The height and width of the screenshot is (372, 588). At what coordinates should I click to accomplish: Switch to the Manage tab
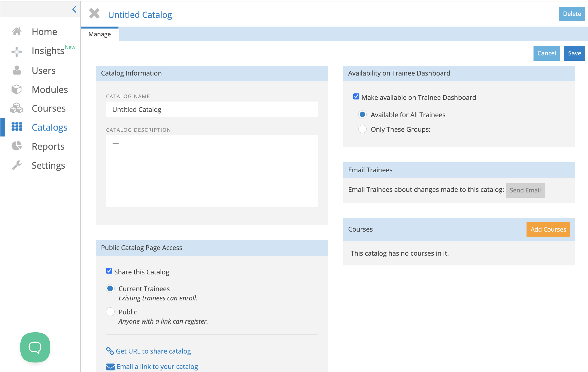[100, 34]
